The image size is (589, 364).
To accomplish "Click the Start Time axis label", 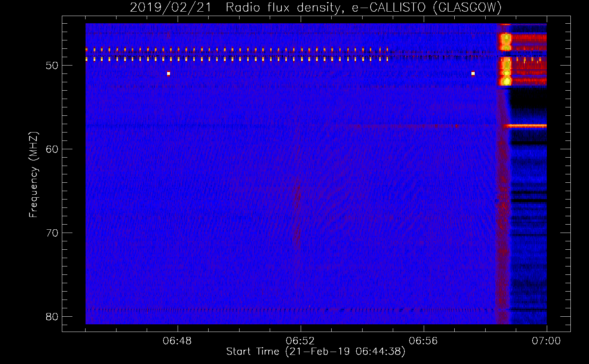I will [x=316, y=352].
